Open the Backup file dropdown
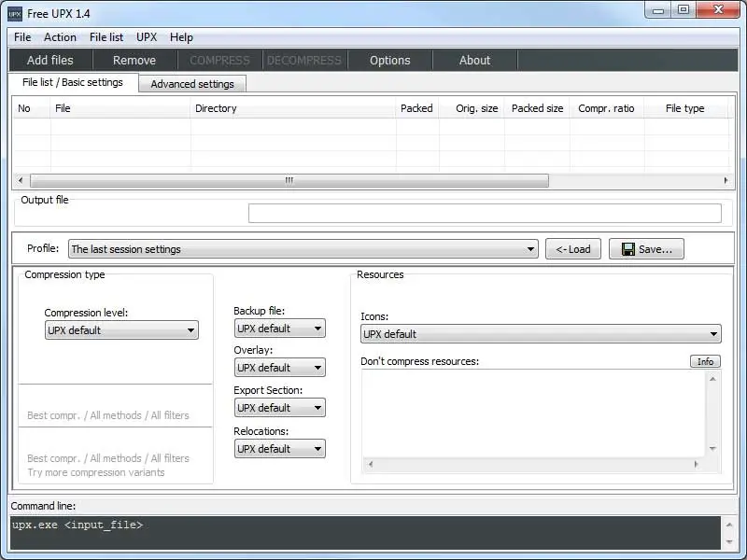 (279, 329)
